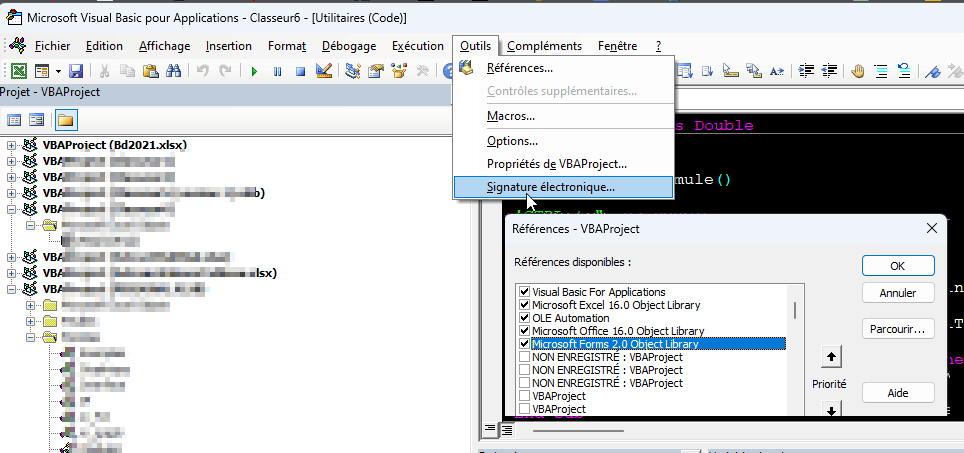Run macro with green play icon

(254, 71)
